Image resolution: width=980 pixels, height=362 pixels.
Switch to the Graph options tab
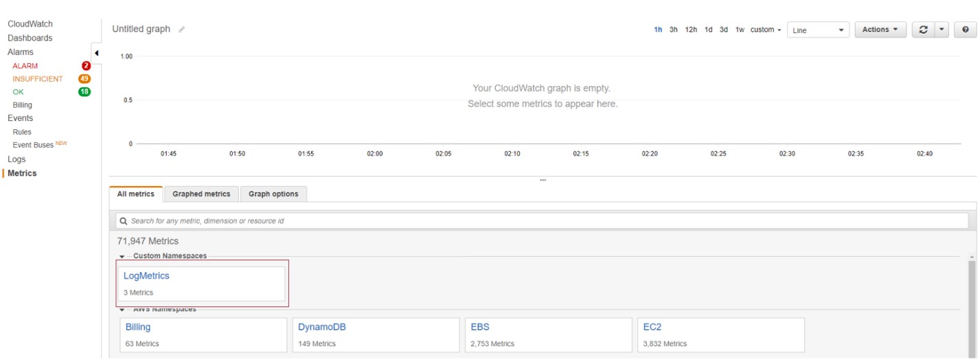click(x=273, y=194)
